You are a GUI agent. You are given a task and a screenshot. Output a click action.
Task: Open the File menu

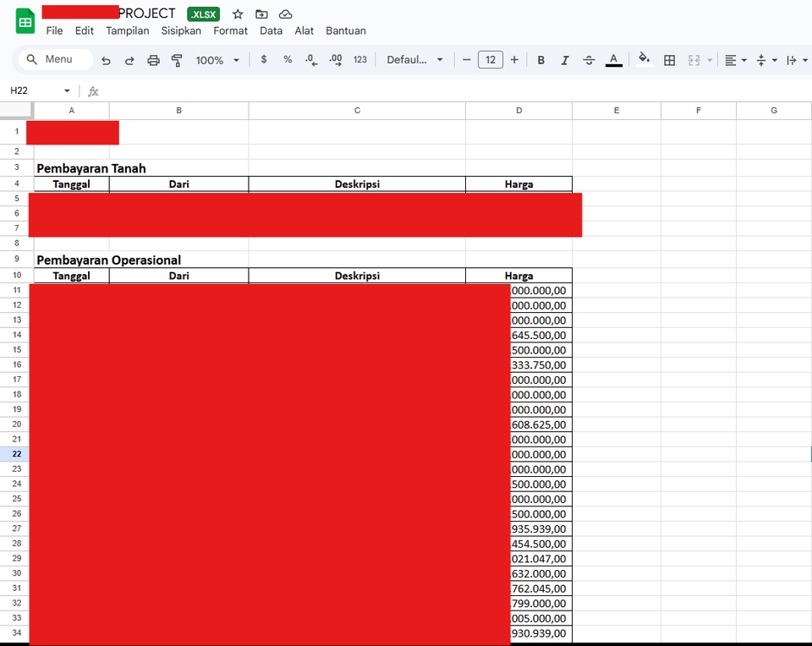(x=54, y=30)
